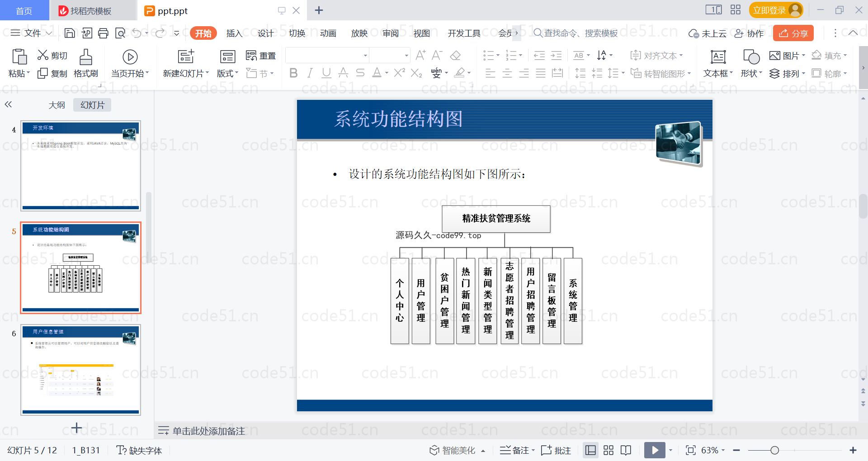Select slide 4 thumbnail 开发环境

pyautogui.click(x=80, y=166)
